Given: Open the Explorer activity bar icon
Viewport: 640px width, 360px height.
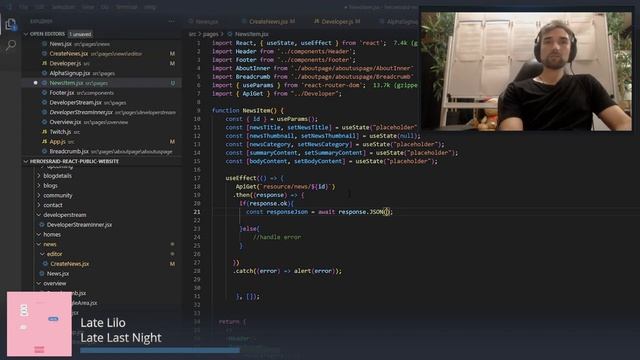Looking at the screenshot, I should pos(11,24).
